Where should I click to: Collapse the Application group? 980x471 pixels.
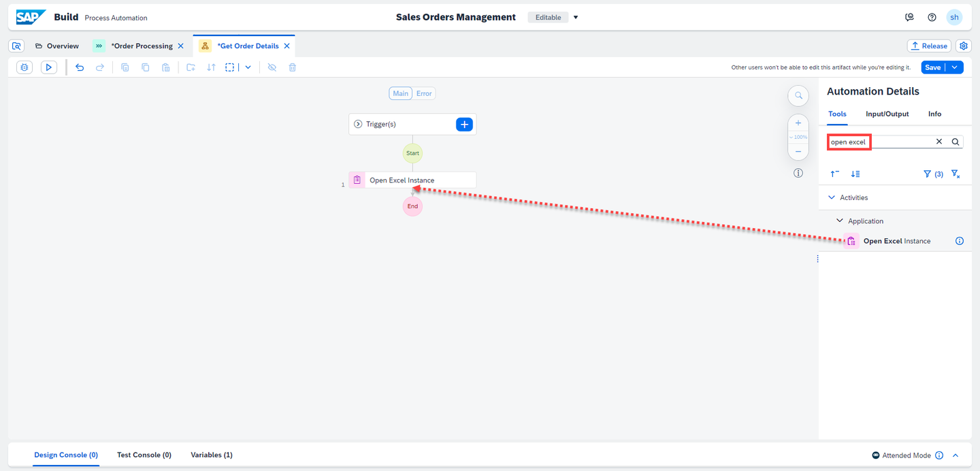[x=840, y=221]
